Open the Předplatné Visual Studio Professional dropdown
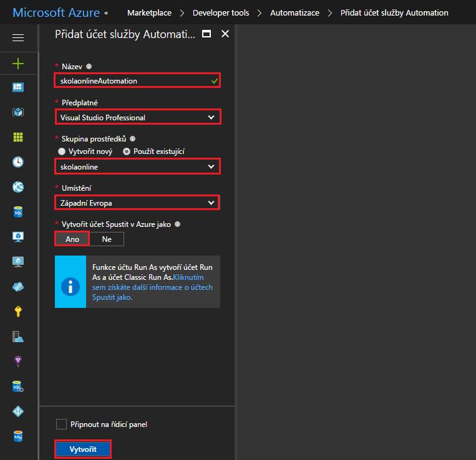This screenshot has width=476, height=460. pos(138,117)
